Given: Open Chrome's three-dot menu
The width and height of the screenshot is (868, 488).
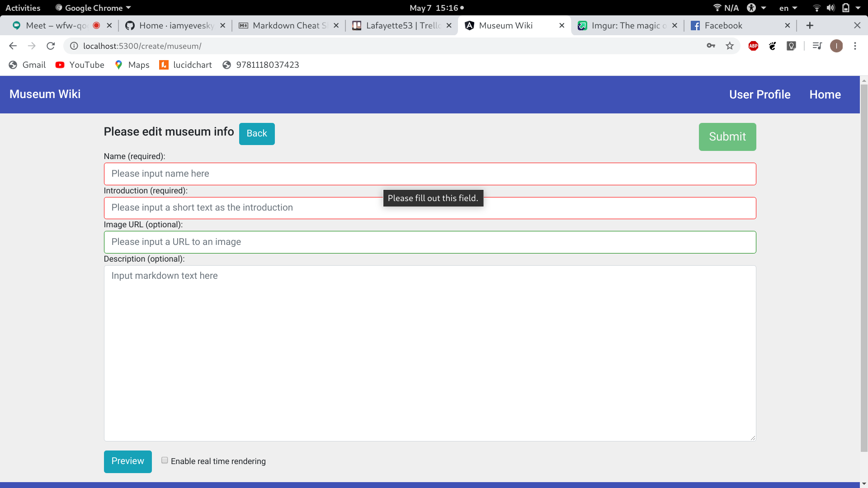Looking at the screenshot, I should tap(855, 46).
